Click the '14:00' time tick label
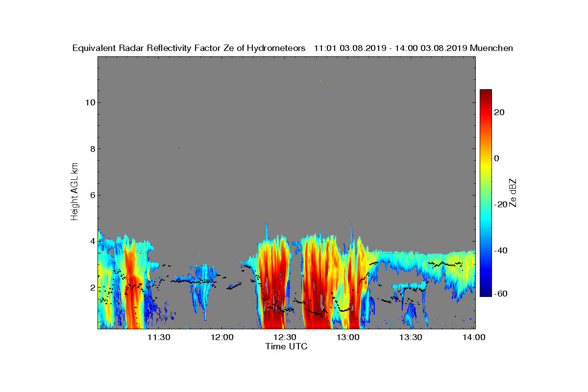The height and width of the screenshot is (392, 588). (474, 337)
